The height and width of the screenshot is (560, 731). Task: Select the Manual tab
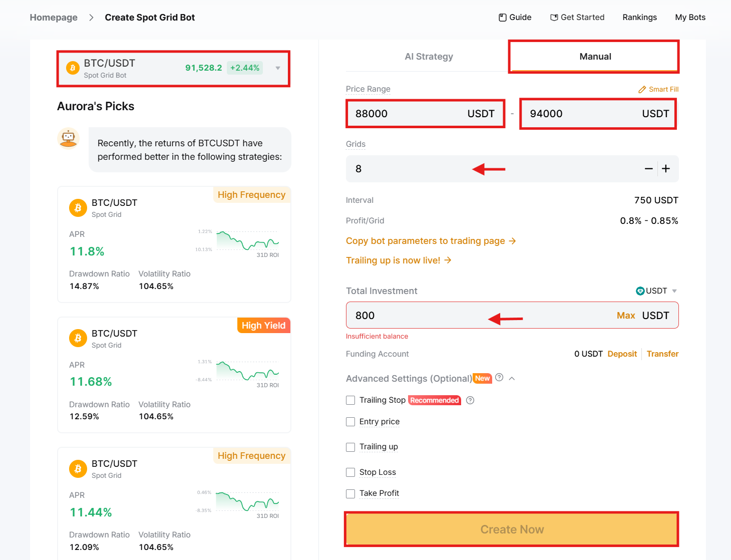click(594, 56)
